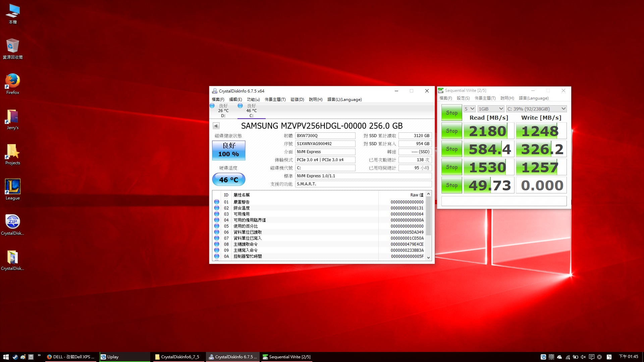Click the 46 °C temperature indicator
Screen dimensions: 644x362
[x=229, y=180]
